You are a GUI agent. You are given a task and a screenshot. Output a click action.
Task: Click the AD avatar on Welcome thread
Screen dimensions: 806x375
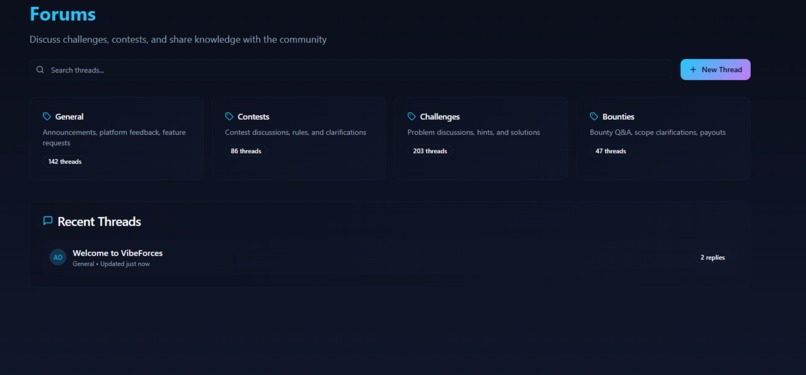click(x=58, y=257)
